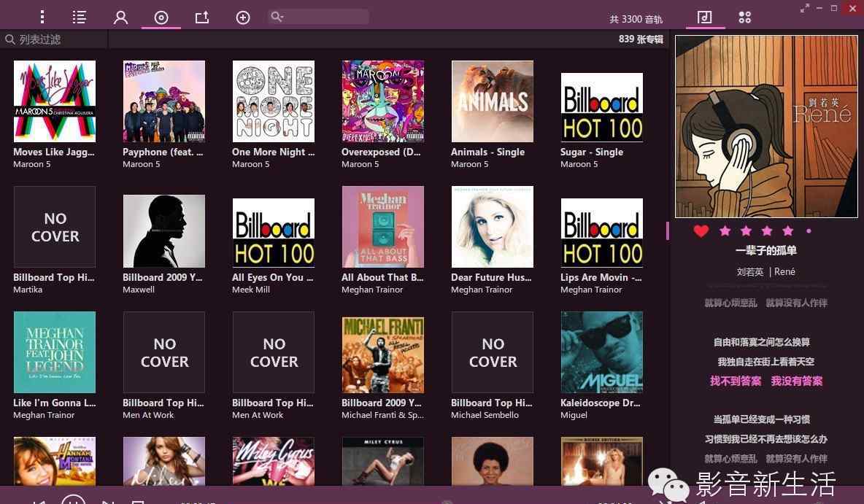Rate the current song two stars

[x=746, y=230]
